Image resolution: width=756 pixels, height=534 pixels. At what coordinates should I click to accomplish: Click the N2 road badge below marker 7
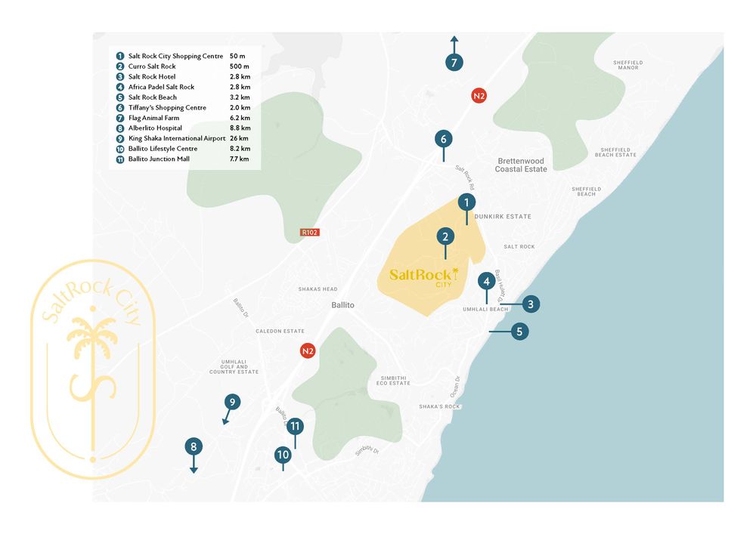[478, 96]
